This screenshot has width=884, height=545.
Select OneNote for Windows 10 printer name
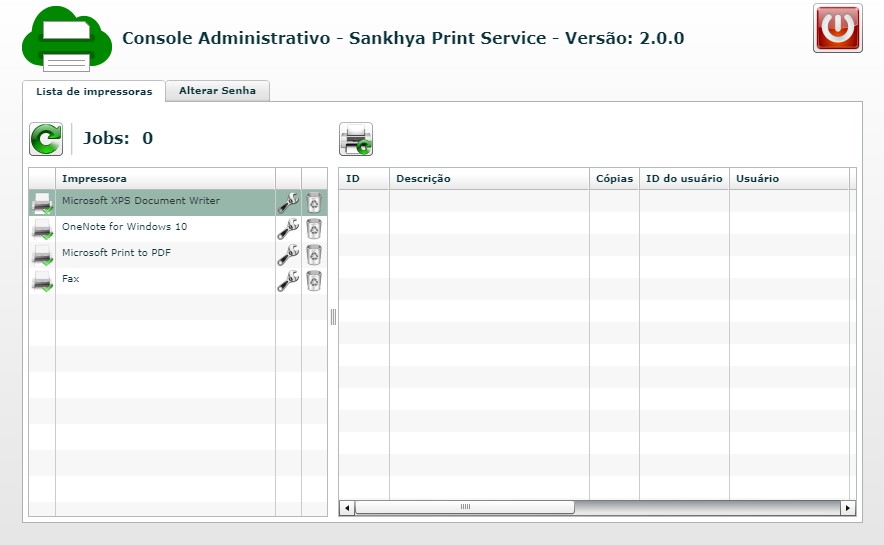coord(125,227)
